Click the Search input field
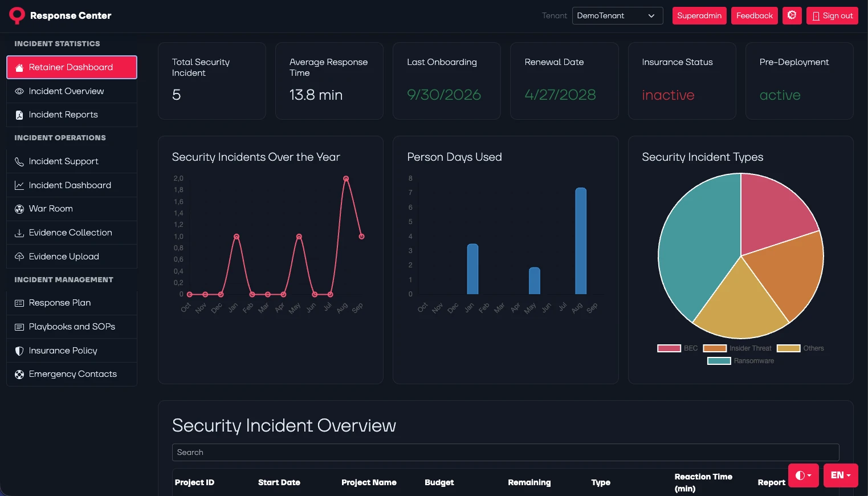 [506, 452]
